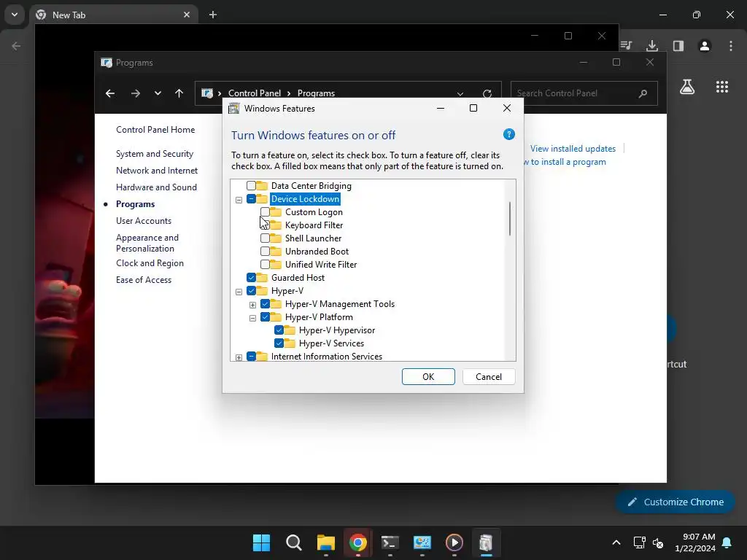Collapse Hyper-V tree node
Image resolution: width=747 pixels, height=560 pixels.
[x=239, y=292]
